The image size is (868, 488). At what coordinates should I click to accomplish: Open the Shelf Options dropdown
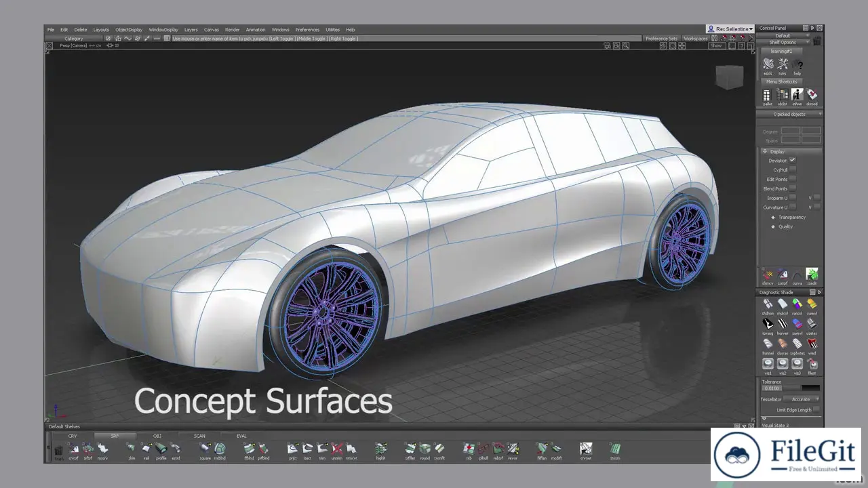tap(784, 42)
